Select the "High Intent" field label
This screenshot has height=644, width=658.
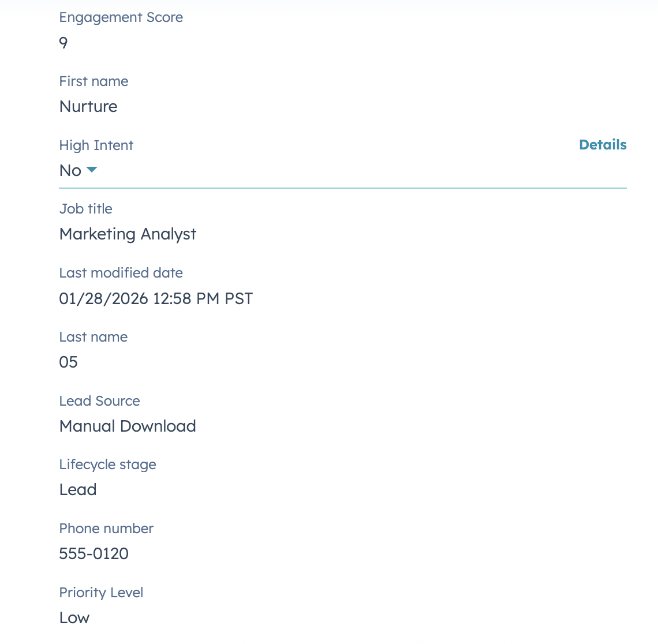click(96, 145)
